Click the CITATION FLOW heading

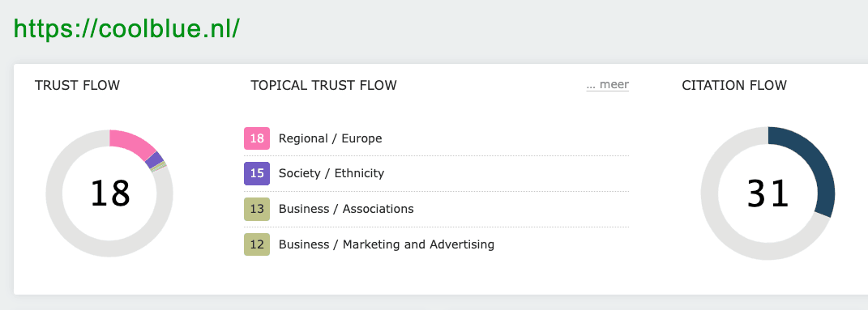(x=734, y=85)
